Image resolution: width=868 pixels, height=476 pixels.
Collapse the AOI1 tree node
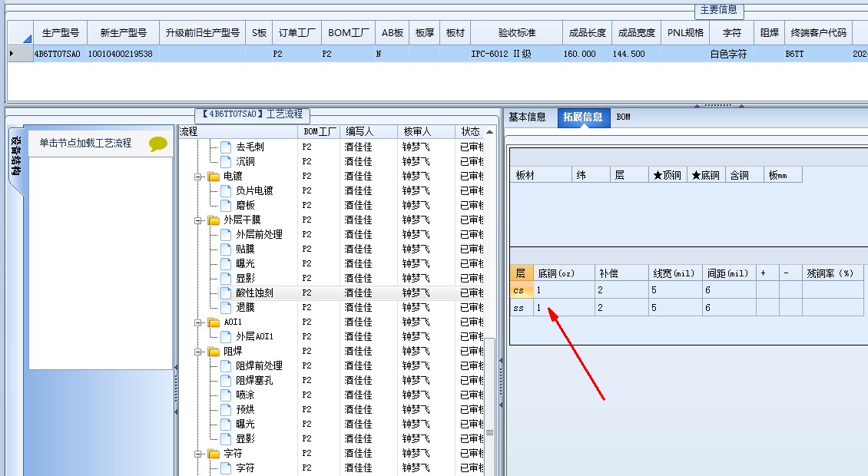coord(198,322)
